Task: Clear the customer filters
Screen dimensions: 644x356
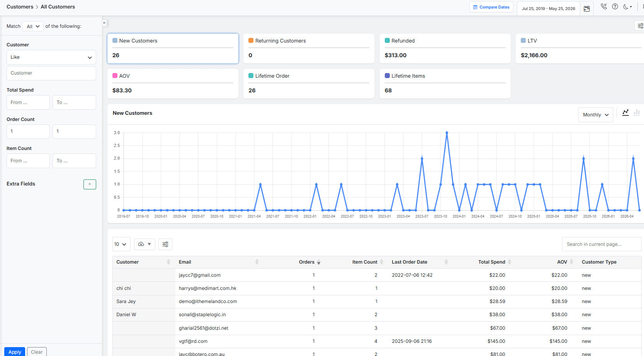Action: [x=37, y=352]
